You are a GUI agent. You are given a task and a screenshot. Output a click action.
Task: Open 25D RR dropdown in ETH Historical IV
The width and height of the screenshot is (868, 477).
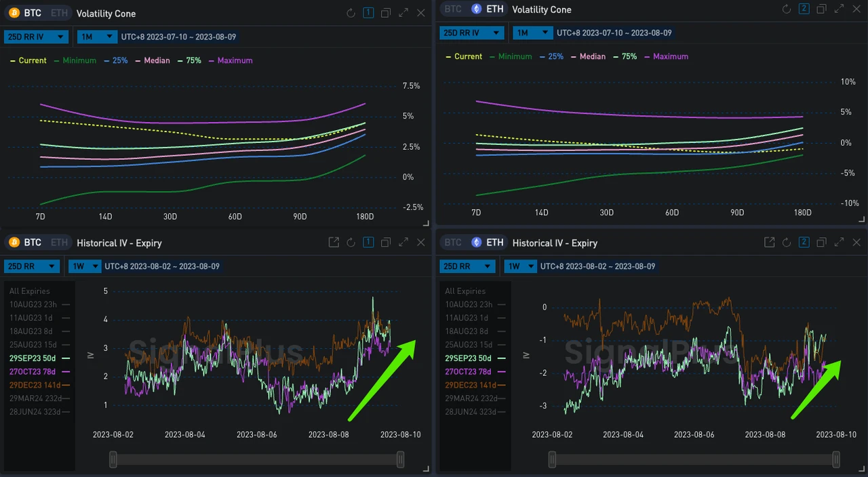point(468,266)
